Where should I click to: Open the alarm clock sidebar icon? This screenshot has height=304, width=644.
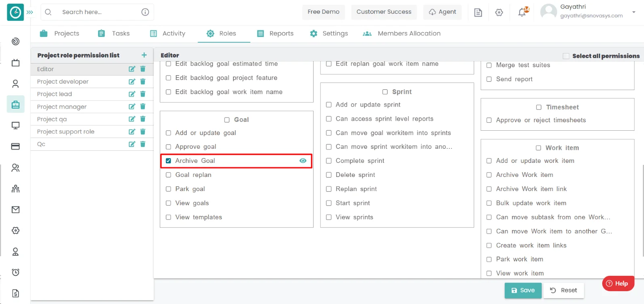(x=16, y=272)
